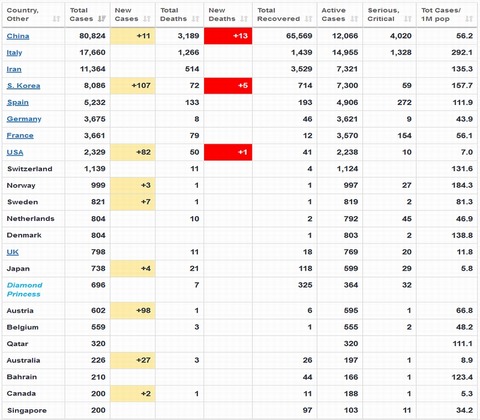This screenshot has height=420, width=480.
Task: Open the Spain country link
Action: pyautogui.click(x=18, y=103)
